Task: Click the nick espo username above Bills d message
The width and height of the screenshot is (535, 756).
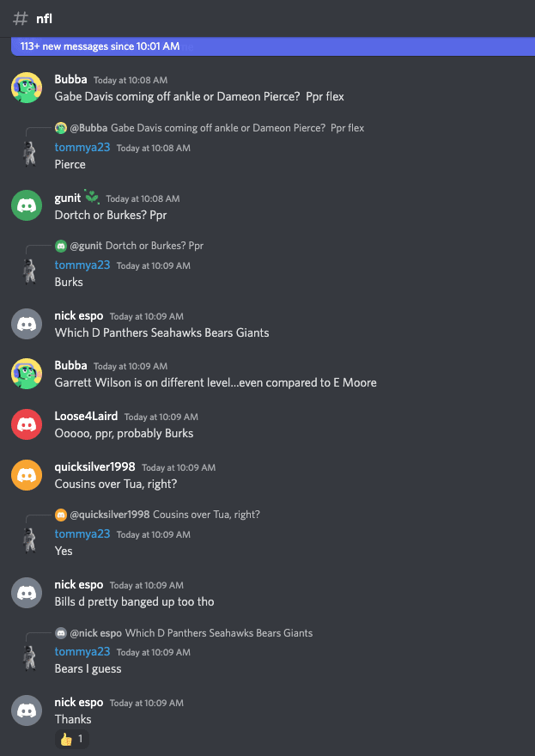Action: pyautogui.click(x=78, y=584)
